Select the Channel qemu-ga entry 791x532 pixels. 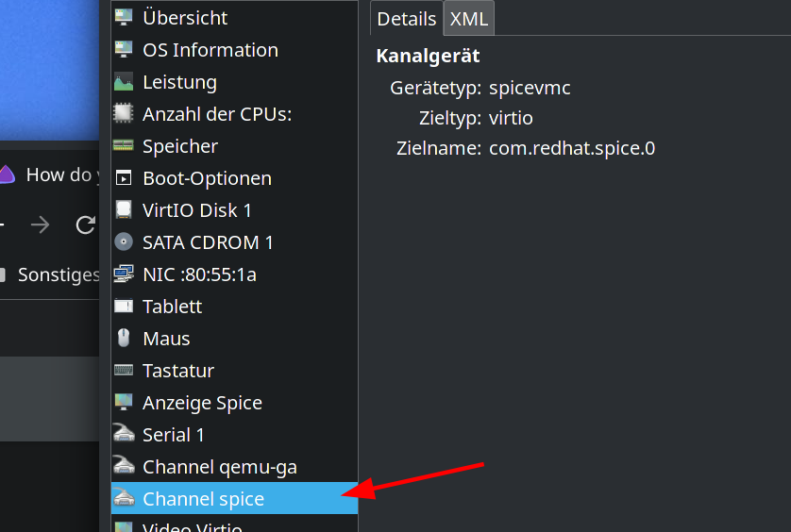[x=219, y=467]
